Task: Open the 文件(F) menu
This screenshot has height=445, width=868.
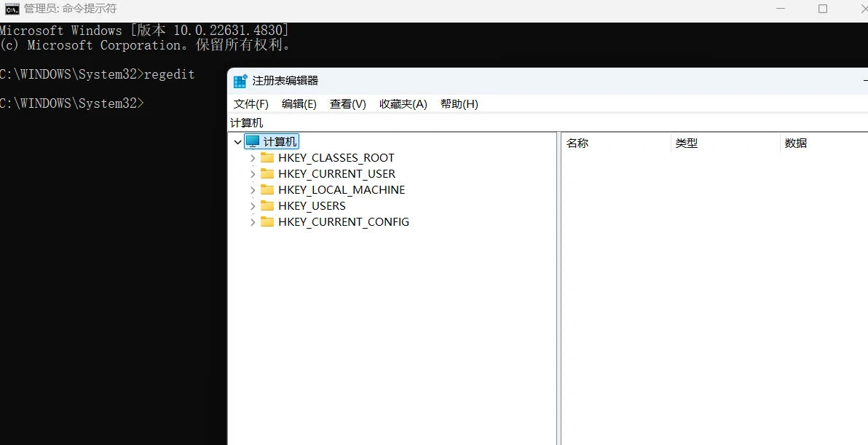Action: click(x=250, y=103)
